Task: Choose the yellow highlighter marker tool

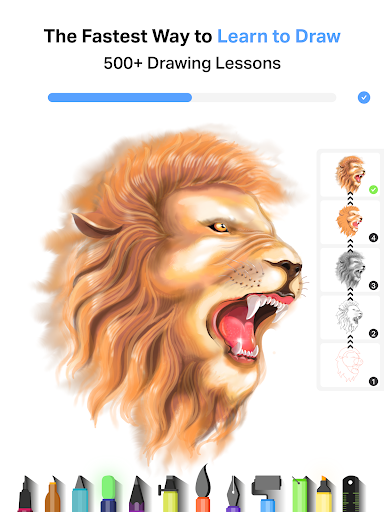Action: click(x=324, y=494)
